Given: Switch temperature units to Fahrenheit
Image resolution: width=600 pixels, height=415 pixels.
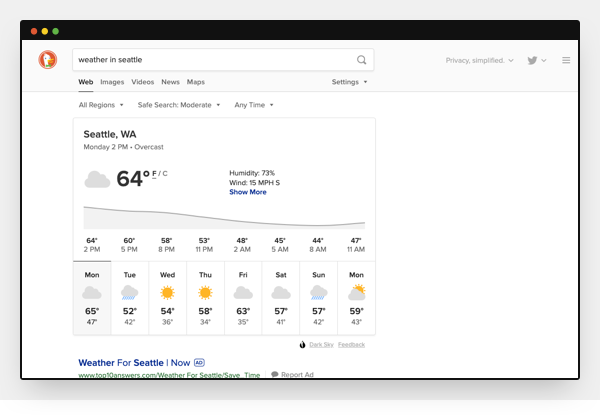Looking at the screenshot, I should point(154,174).
